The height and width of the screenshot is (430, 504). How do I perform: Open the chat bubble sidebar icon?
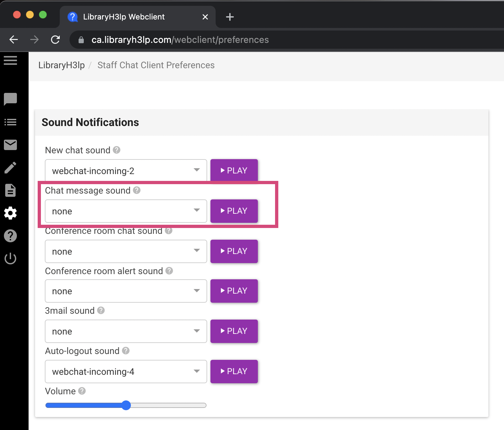point(10,99)
